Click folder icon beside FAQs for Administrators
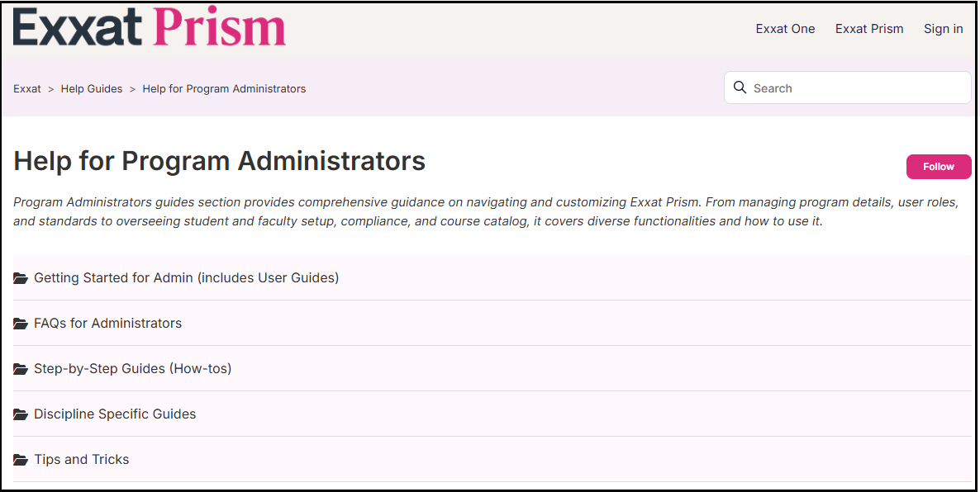 click(x=21, y=324)
